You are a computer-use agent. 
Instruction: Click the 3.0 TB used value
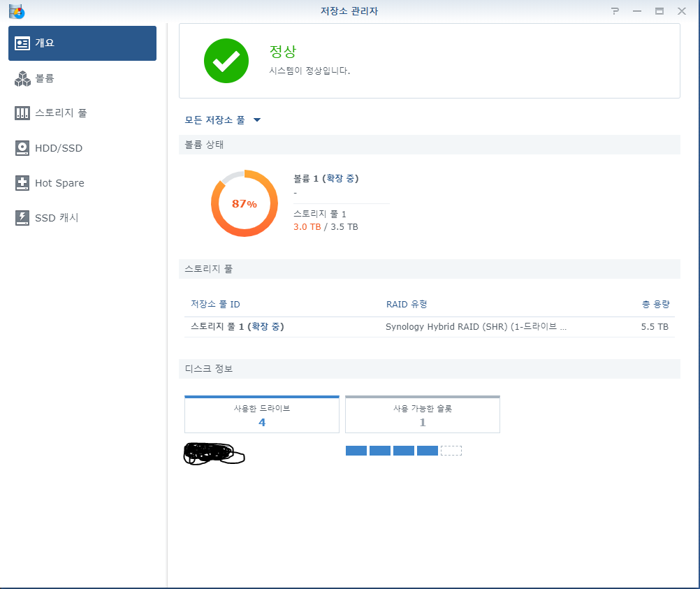pyautogui.click(x=307, y=227)
